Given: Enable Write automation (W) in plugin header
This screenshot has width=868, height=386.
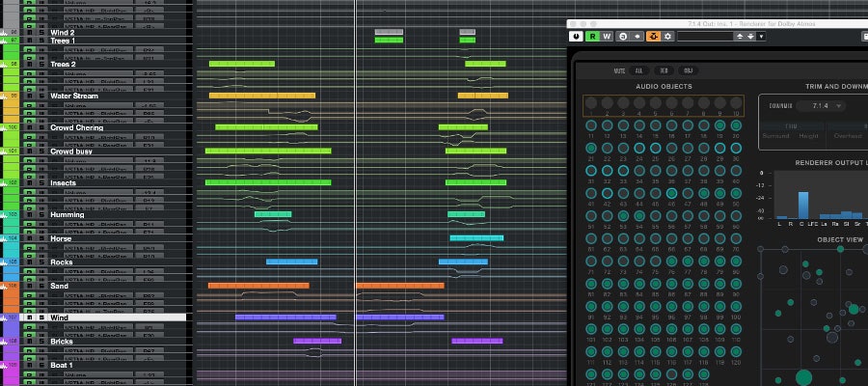Looking at the screenshot, I should click(x=607, y=36).
